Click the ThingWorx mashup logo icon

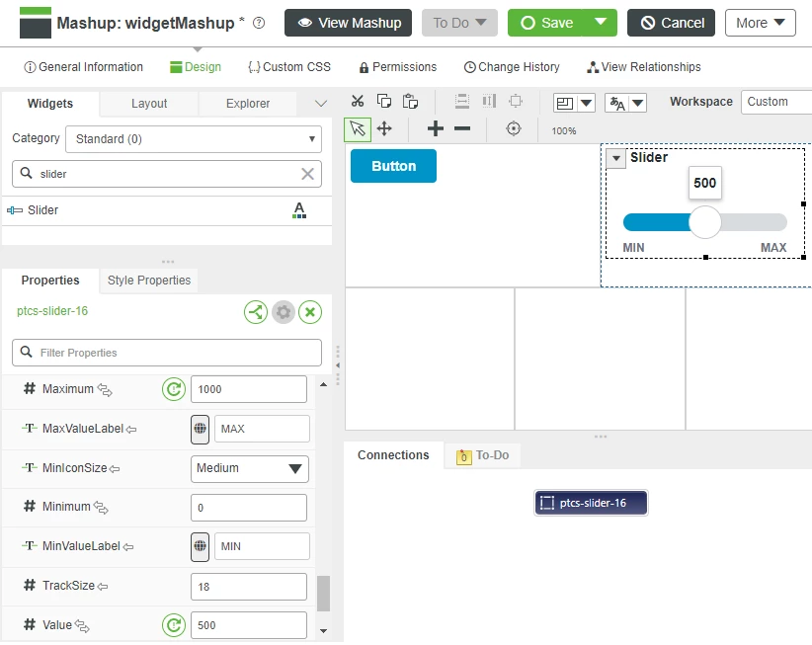tap(36, 23)
